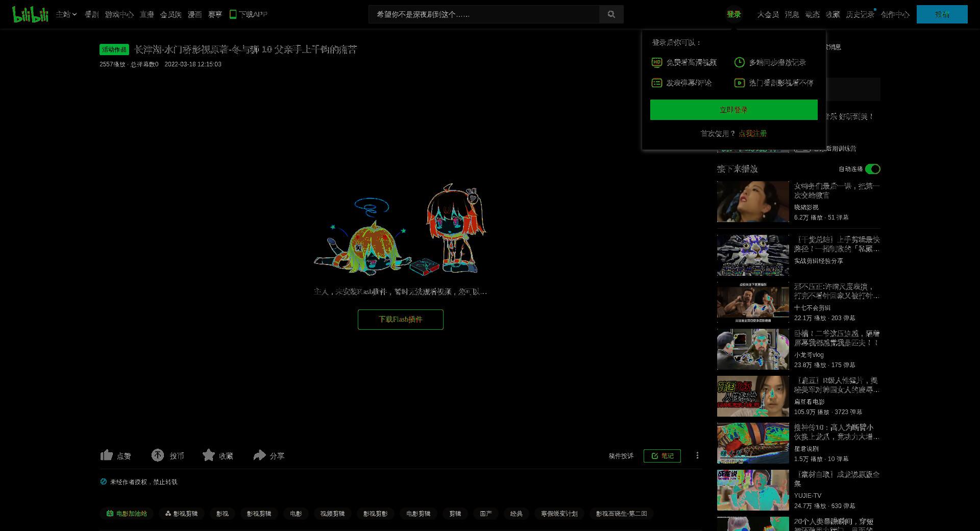
Task: Click the 收藏 star icon
Action: click(209, 455)
